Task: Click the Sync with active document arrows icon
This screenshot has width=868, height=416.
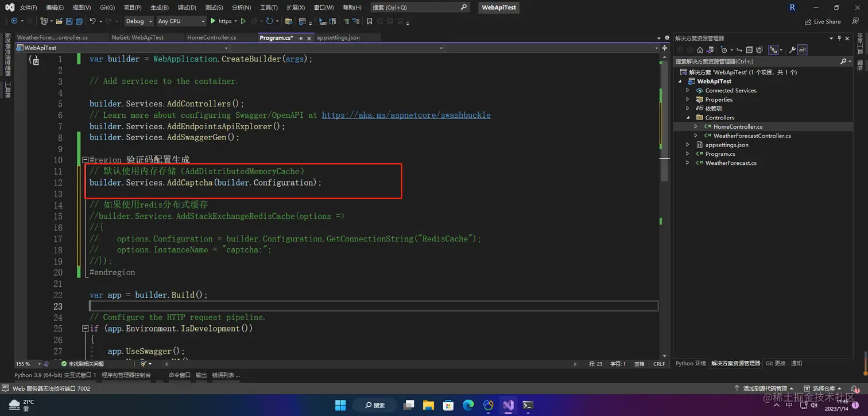Action: click(739, 50)
